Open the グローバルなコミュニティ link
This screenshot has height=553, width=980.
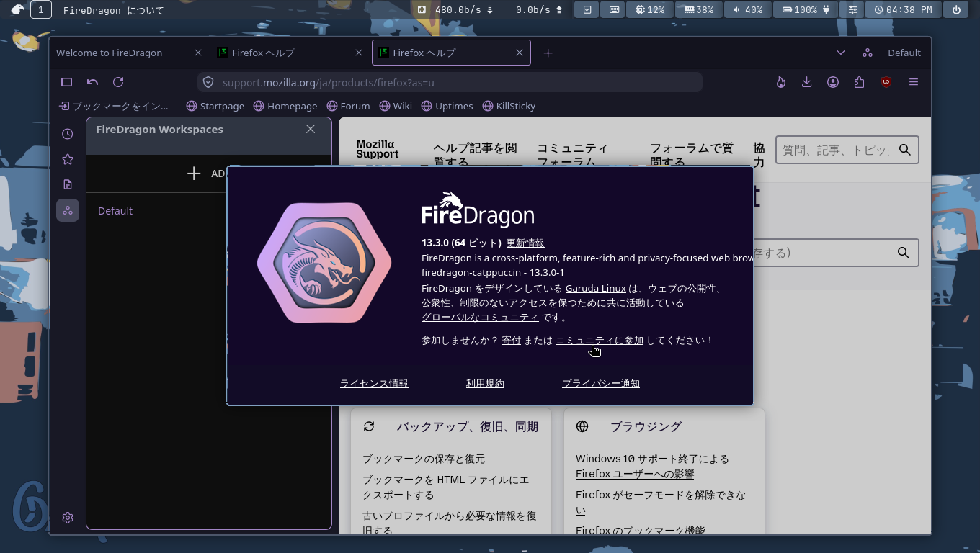(480, 318)
